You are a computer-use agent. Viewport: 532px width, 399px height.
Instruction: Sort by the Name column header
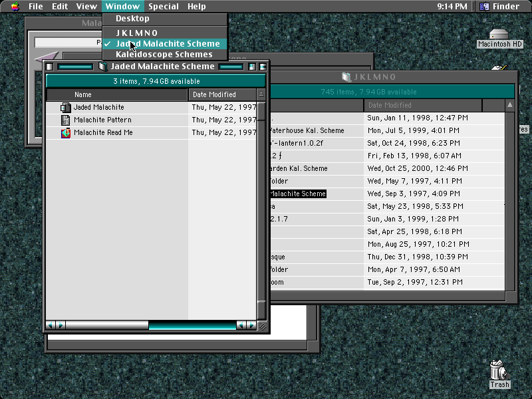[x=117, y=94]
